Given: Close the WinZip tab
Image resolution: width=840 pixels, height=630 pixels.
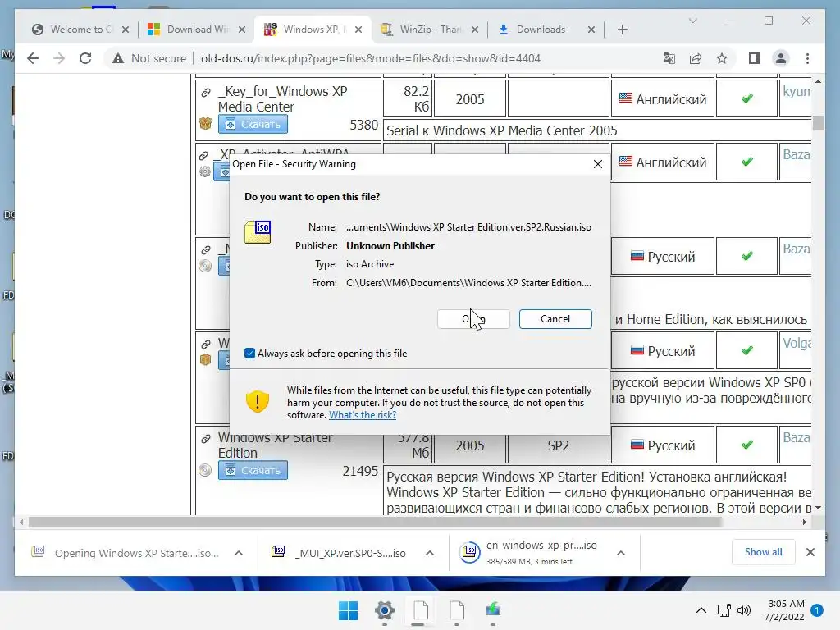Looking at the screenshot, I should 475,30.
